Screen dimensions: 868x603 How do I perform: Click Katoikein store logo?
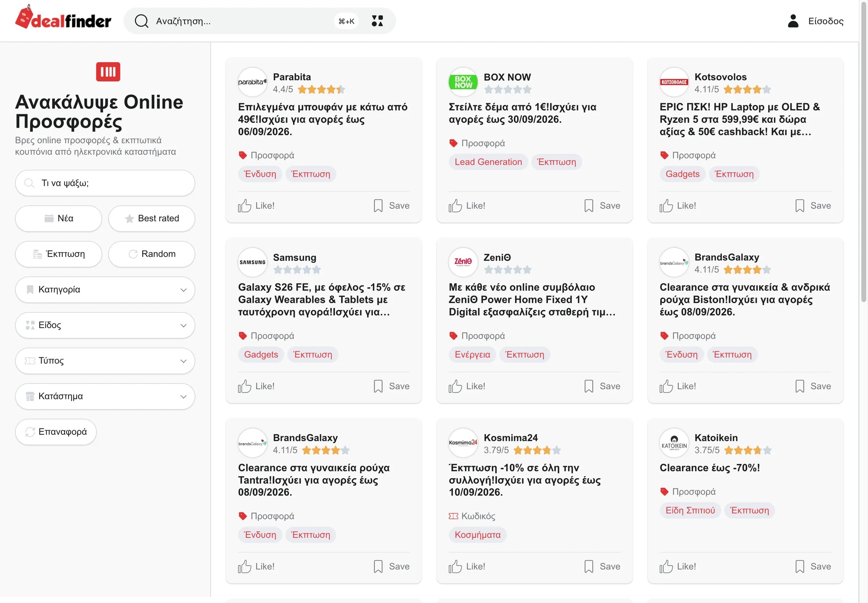tap(674, 443)
